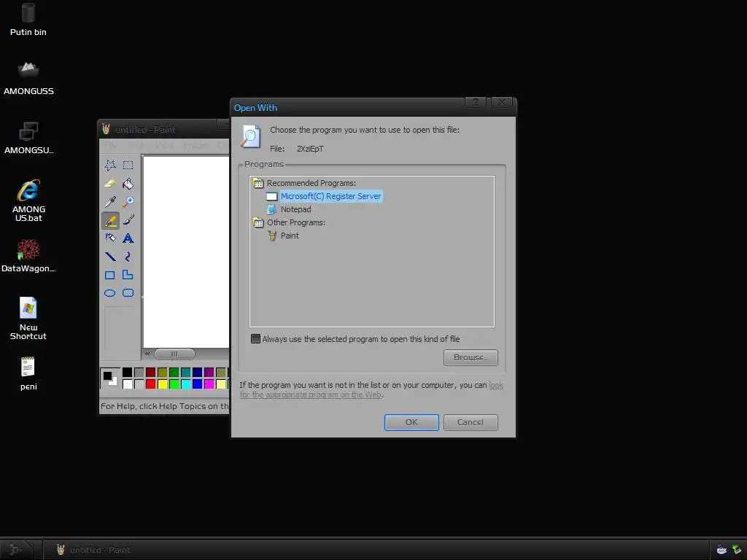Viewport: 747px width, 560px height.
Task: Confirm with the OK button
Action: [411, 422]
